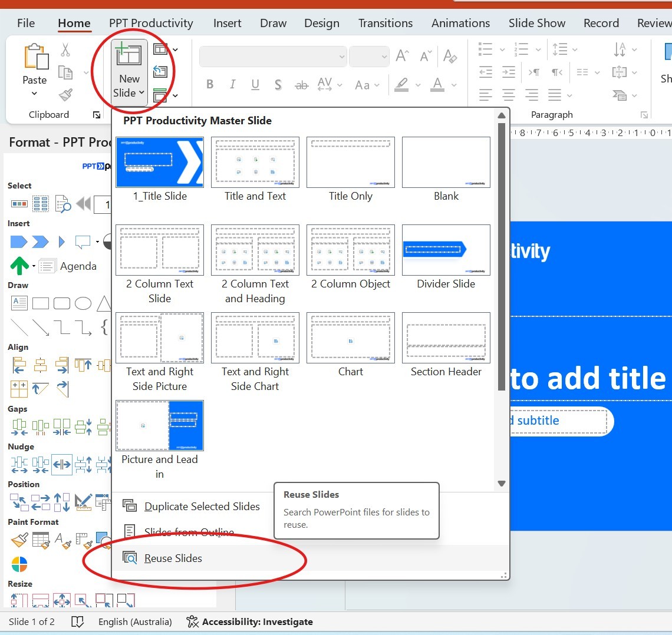Select the 1_Title Slide layout thumbnail

[x=159, y=162]
